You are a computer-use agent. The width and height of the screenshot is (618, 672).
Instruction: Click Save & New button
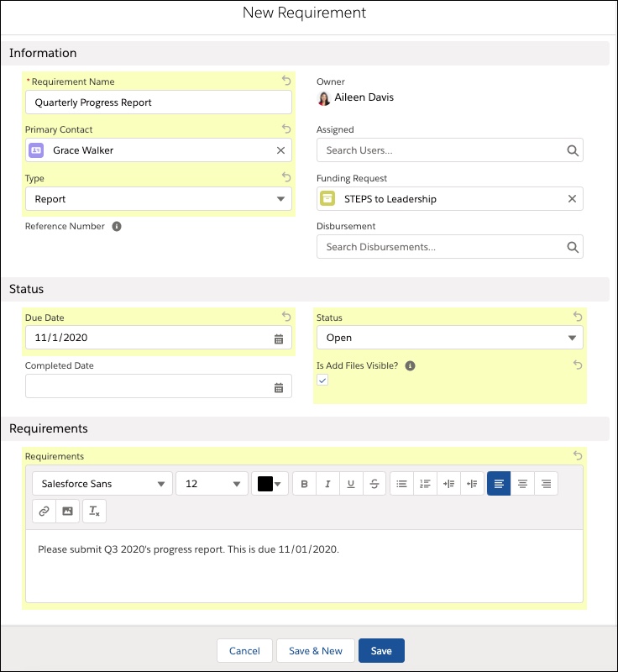316,650
